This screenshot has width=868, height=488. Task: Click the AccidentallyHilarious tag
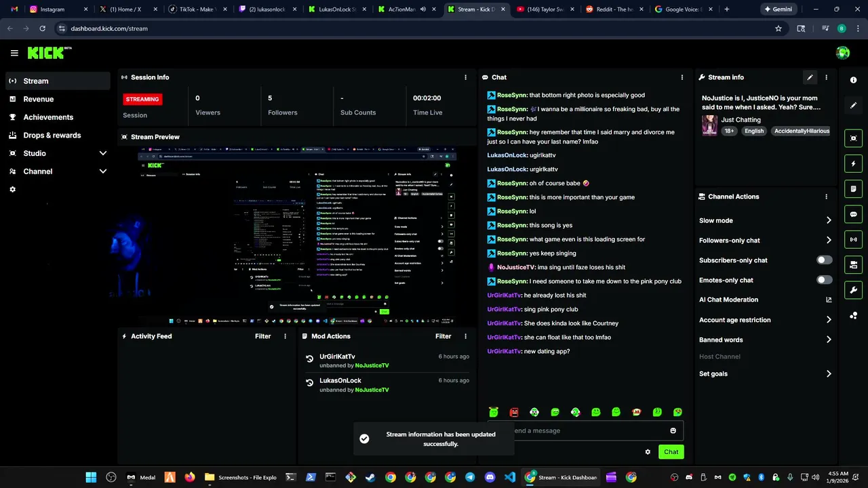tap(802, 131)
